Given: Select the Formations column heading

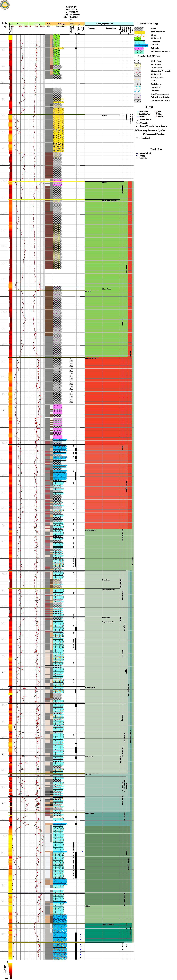Looking at the screenshot, I should pyautogui.click(x=111, y=28).
